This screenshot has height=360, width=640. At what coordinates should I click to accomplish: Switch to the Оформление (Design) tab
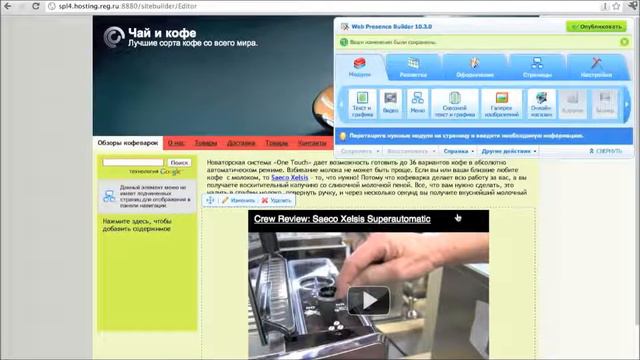coord(475,67)
